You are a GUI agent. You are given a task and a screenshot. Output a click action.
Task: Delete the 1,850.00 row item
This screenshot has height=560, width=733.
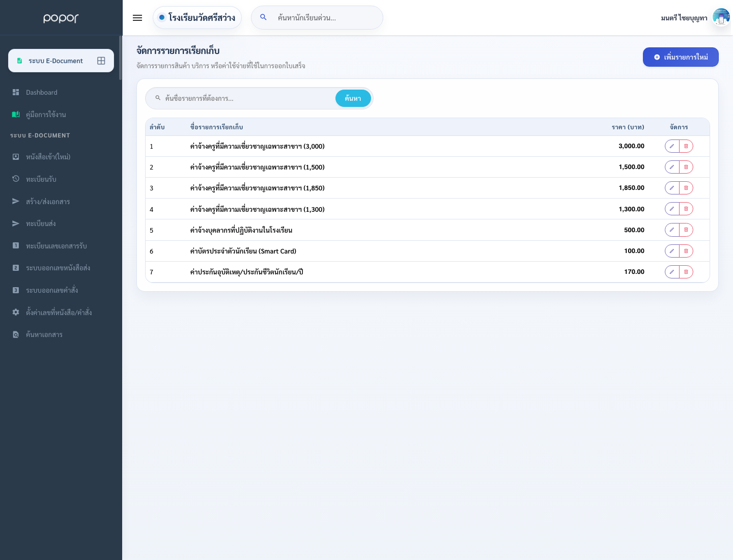coord(686,188)
